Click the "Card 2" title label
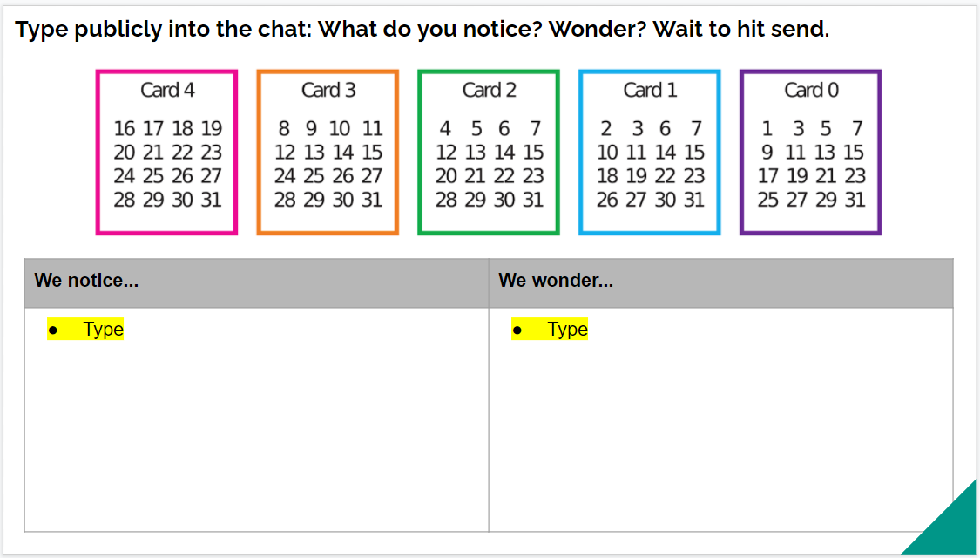Image resolution: width=980 pixels, height=558 pixels. click(x=489, y=90)
